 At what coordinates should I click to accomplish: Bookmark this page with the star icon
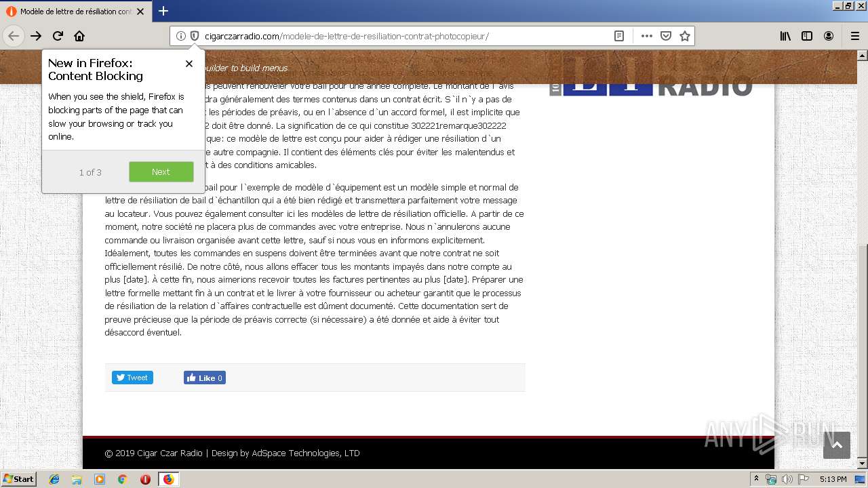pos(685,36)
